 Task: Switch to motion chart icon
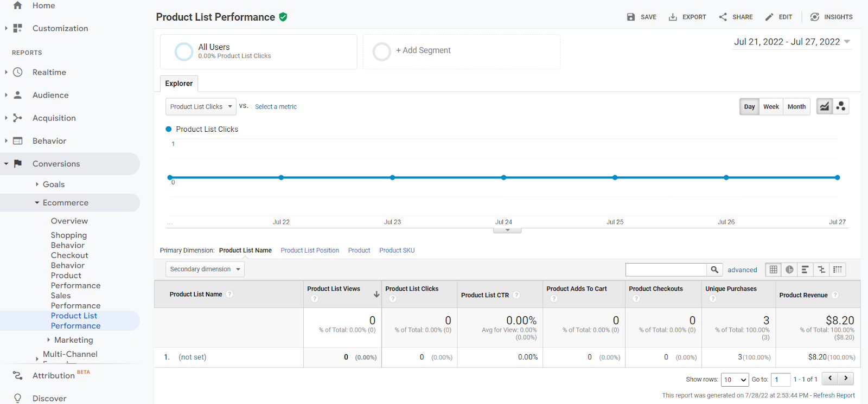click(x=841, y=106)
